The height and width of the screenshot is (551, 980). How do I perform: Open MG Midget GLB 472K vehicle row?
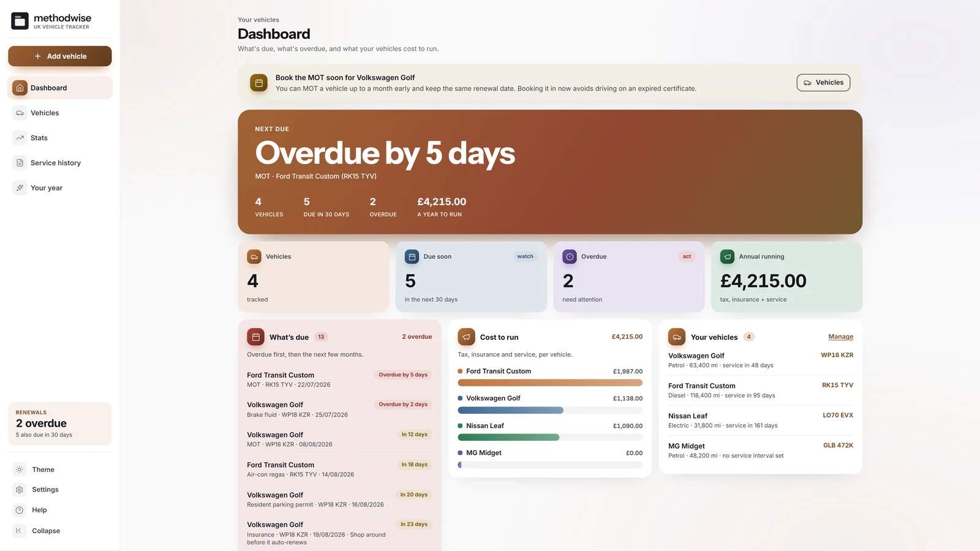pos(761,451)
